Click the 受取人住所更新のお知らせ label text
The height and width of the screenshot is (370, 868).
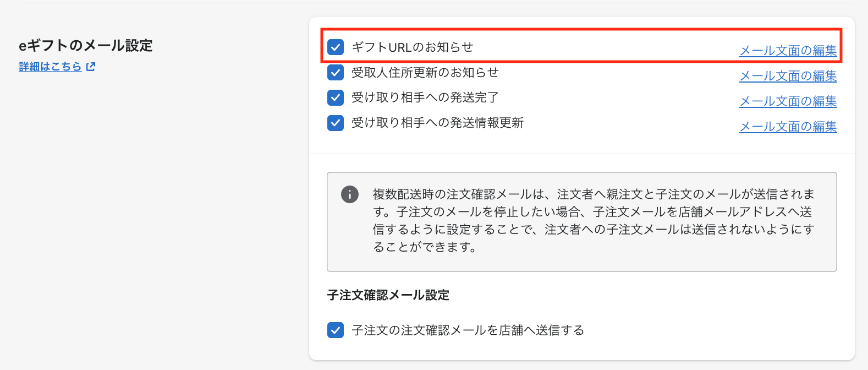pyautogui.click(x=425, y=73)
